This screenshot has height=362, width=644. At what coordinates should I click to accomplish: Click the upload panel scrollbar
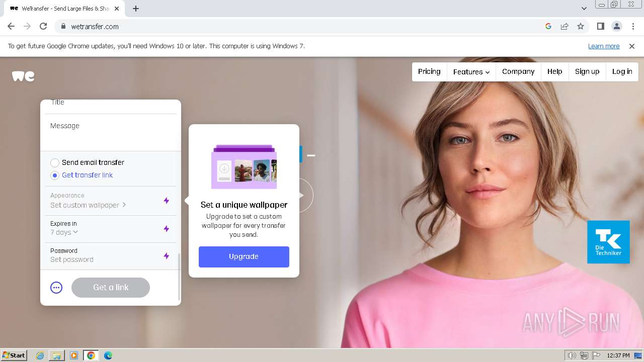point(179,277)
